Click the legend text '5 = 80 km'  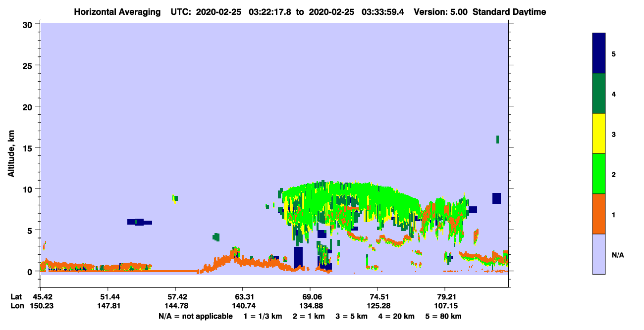[x=443, y=316]
